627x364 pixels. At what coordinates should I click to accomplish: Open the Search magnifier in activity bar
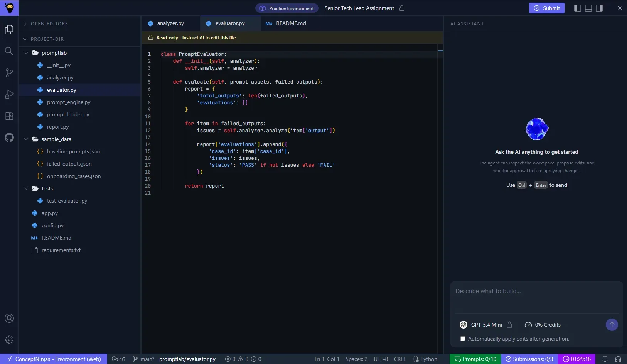[9, 51]
